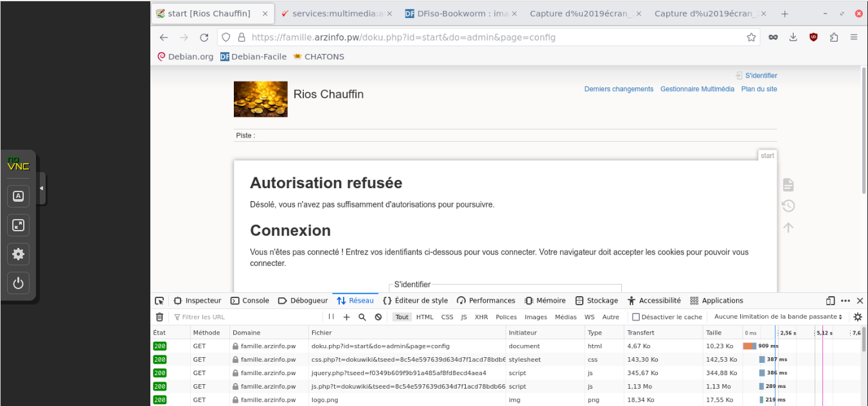Open noVNC settings gear
Screen dimensions: 868x406
(18, 254)
